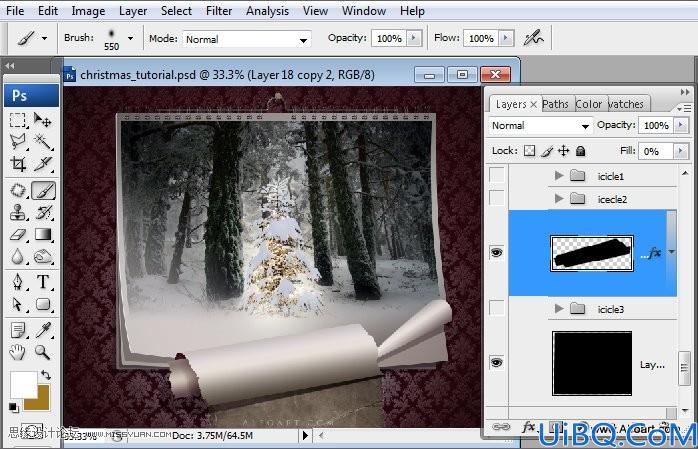Click the lock all layer button
This screenshot has width=698, height=449.
click(x=580, y=151)
